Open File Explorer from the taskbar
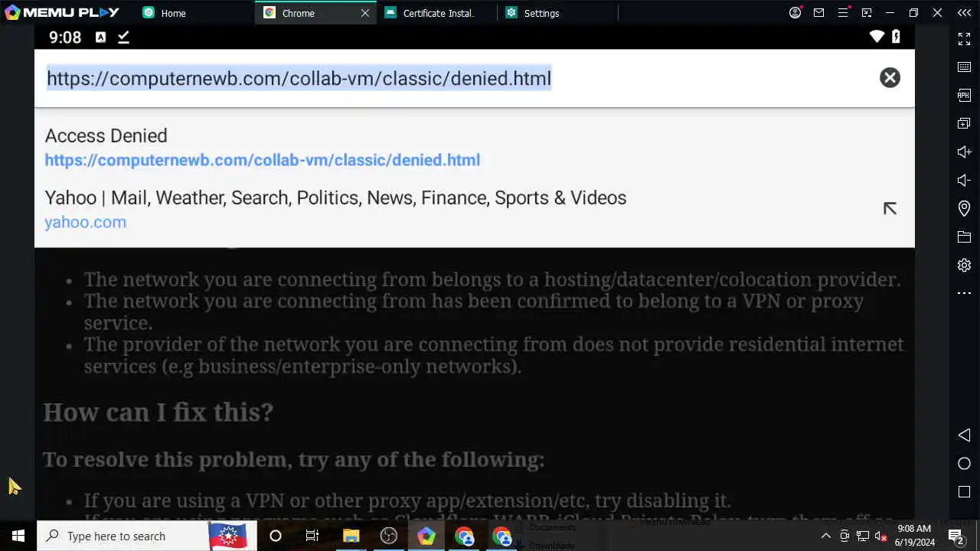 click(x=351, y=536)
